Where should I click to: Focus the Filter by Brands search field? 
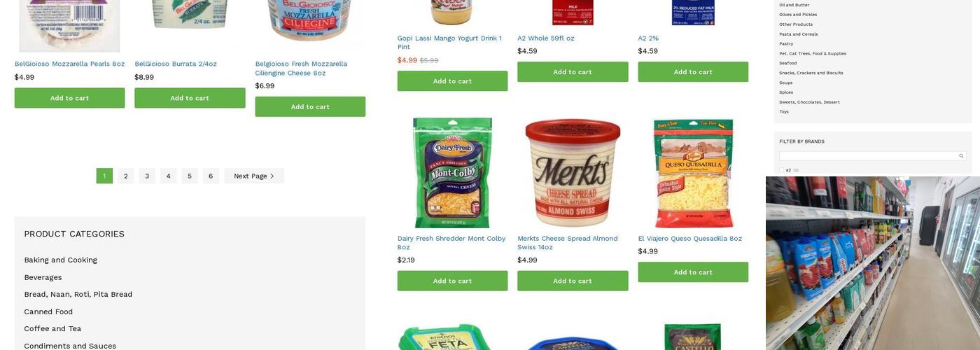(x=872, y=156)
